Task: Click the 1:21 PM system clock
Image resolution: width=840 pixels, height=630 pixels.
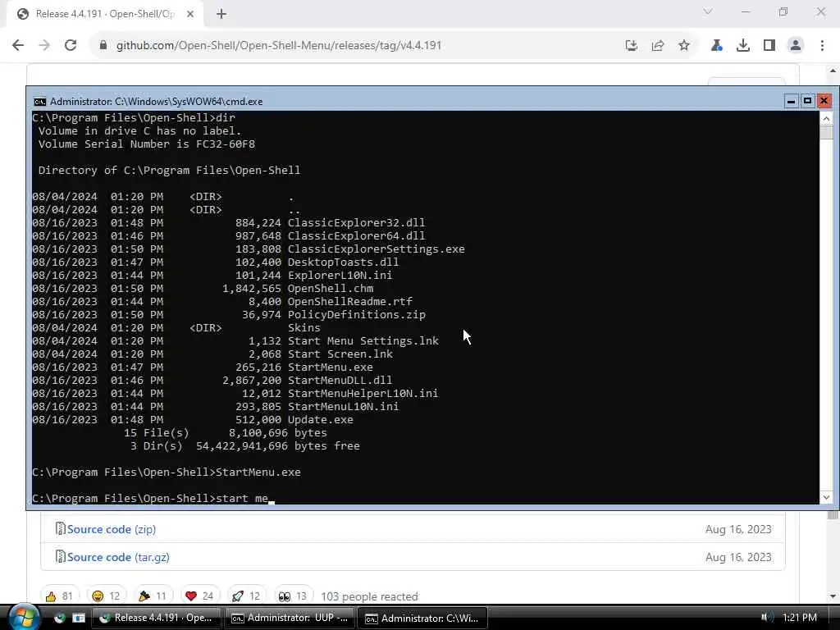Action: [x=799, y=618]
